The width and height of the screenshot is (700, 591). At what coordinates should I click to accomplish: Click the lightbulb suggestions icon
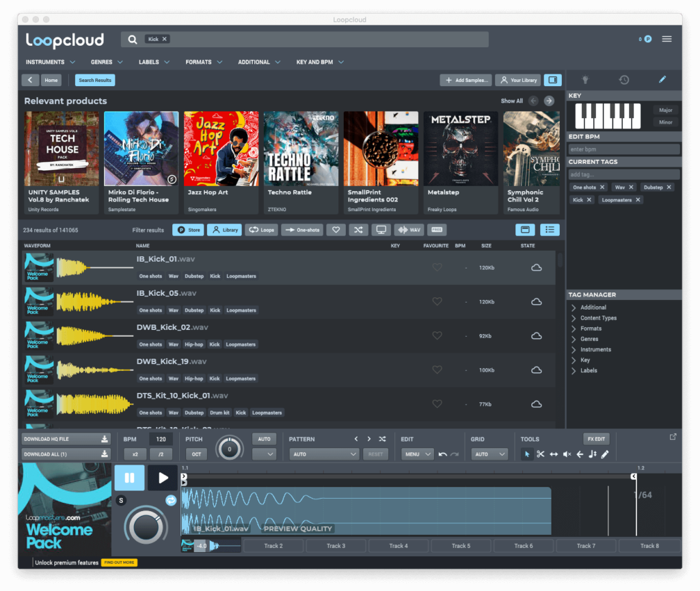[x=585, y=79]
